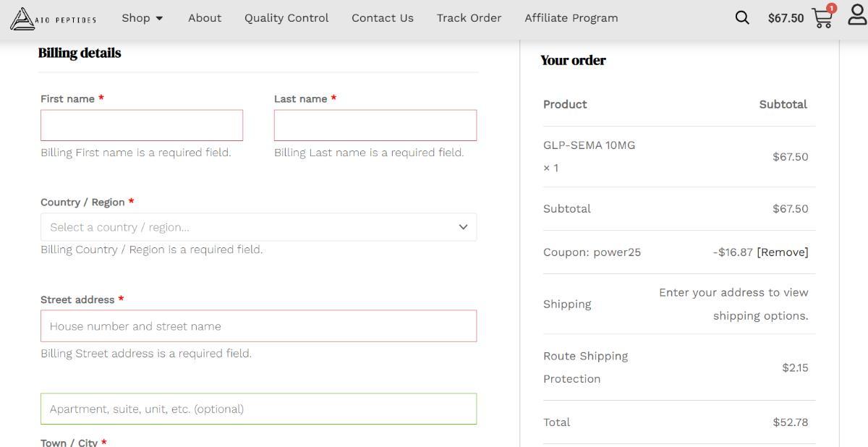Screen dimensions: 868x447
Task: Remove the power25 coupon
Action: [783, 252]
